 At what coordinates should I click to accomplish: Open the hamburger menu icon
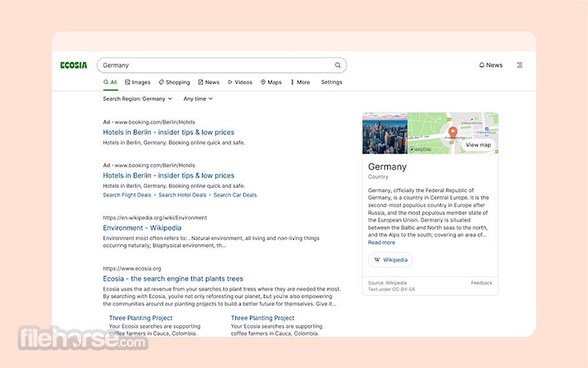coord(519,65)
